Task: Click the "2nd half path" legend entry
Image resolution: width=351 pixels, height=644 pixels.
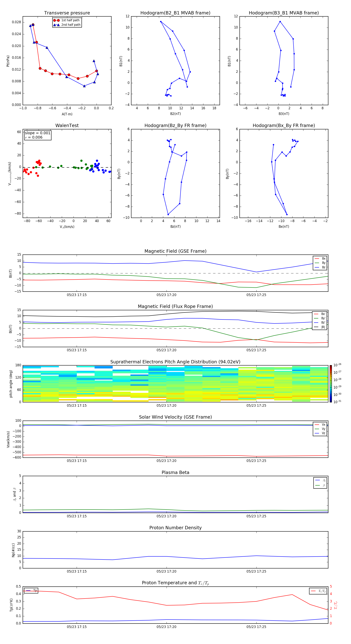Action: (67, 25)
